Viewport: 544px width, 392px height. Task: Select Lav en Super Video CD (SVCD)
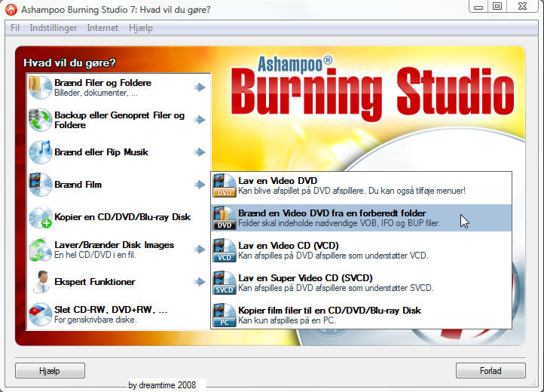click(x=361, y=283)
